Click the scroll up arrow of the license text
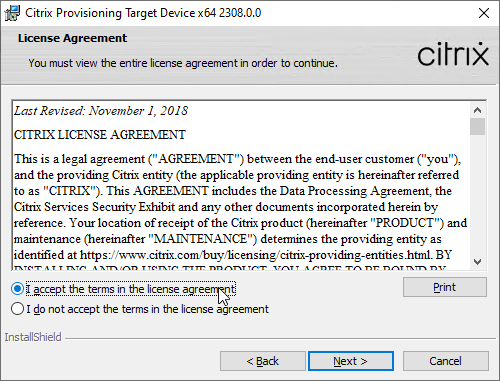Viewport: 500px width, 381px height. pyautogui.click(x=478, y=110)
